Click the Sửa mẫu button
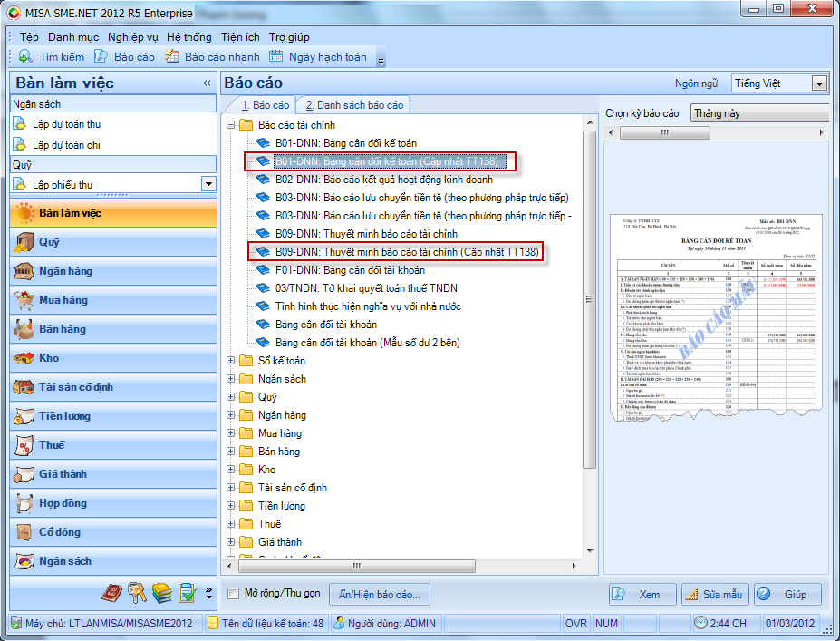The image size is (840, 641). pyautogui.click(x=716, y=595)
